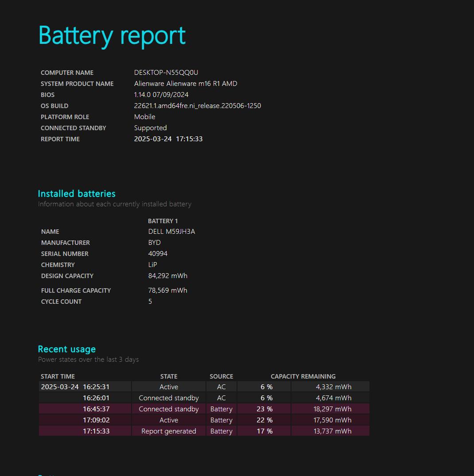Select the 17,590 mWh value

(x=332, y=420)
